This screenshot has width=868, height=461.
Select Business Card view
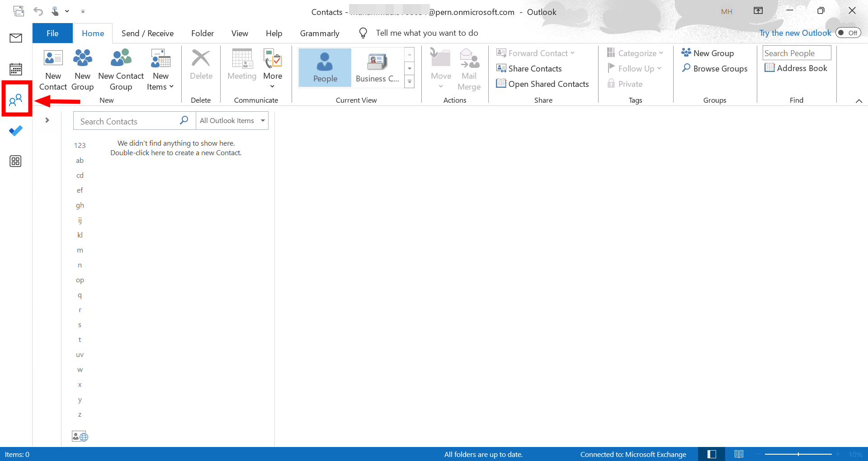[x=377, y=68]
